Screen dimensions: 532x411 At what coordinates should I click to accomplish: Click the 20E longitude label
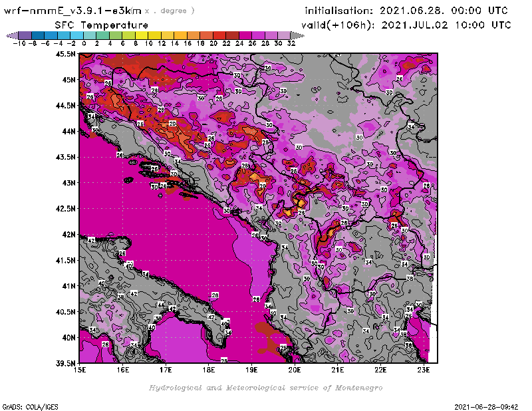[x=295, y=370]
